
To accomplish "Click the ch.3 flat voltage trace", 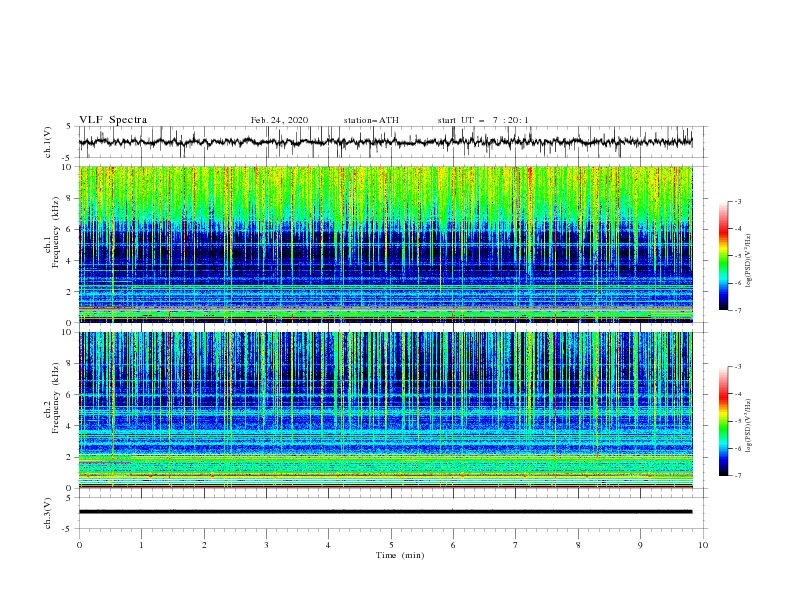I will coord(385,512).
